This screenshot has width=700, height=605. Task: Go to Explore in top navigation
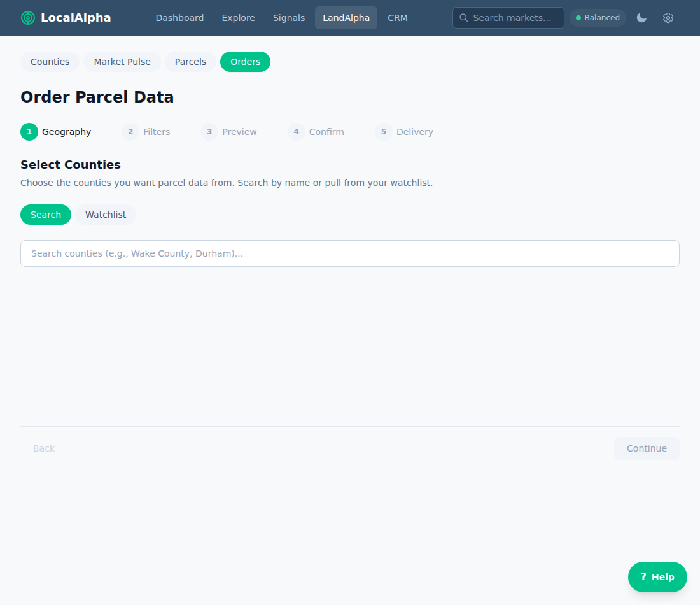[239, 18]
